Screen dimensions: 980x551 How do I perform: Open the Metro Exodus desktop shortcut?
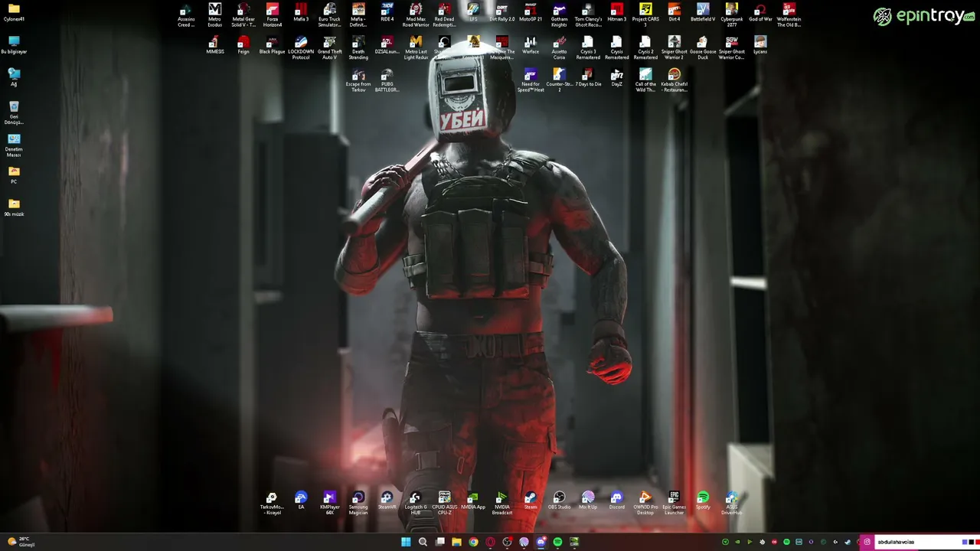coord(214,15)
